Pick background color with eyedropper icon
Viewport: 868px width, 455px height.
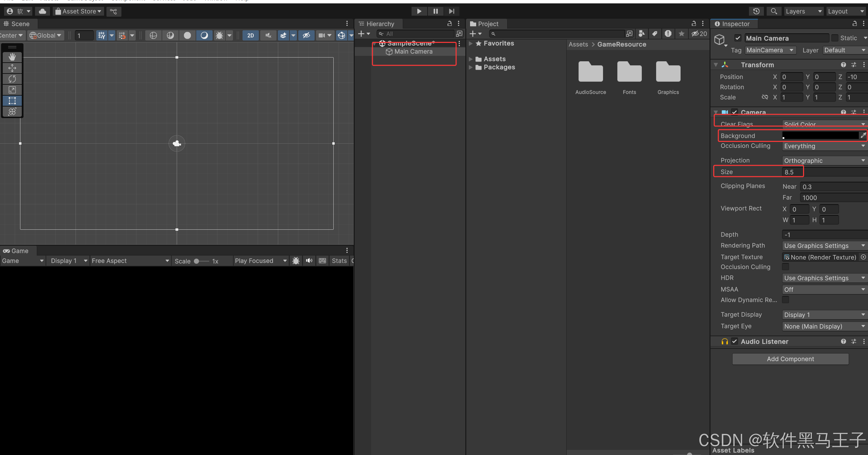(x=863, y=135)
